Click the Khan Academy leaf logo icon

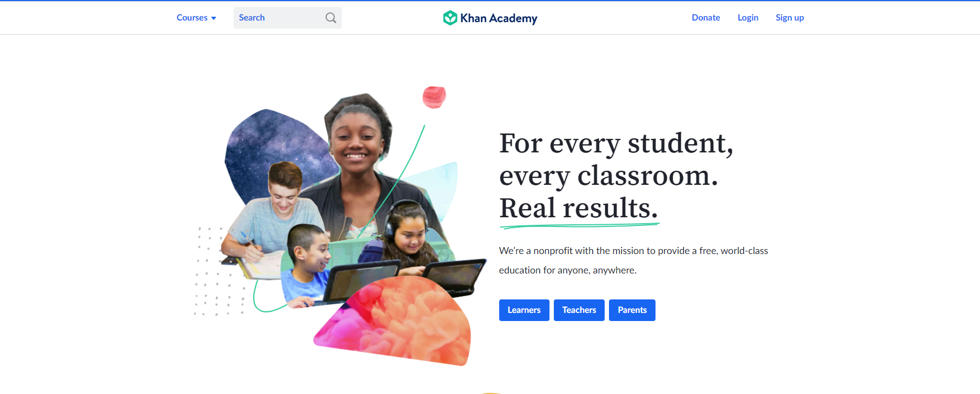click(450, 18)
